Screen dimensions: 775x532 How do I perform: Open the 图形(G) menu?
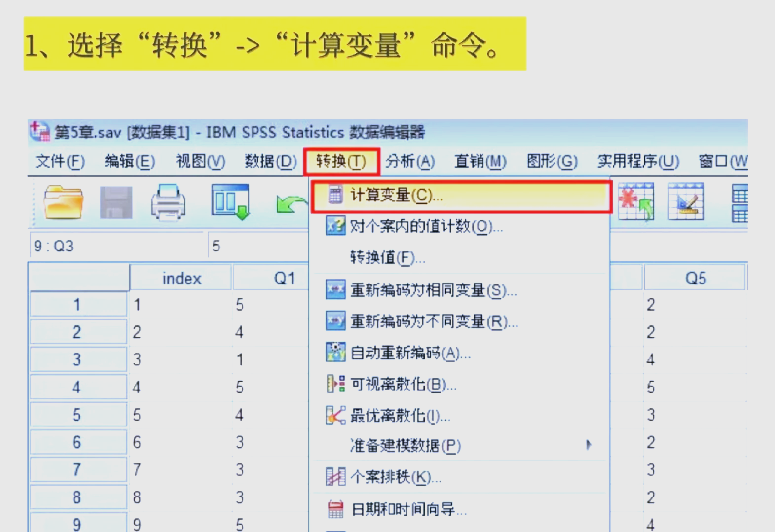click(x=552, y=161)
